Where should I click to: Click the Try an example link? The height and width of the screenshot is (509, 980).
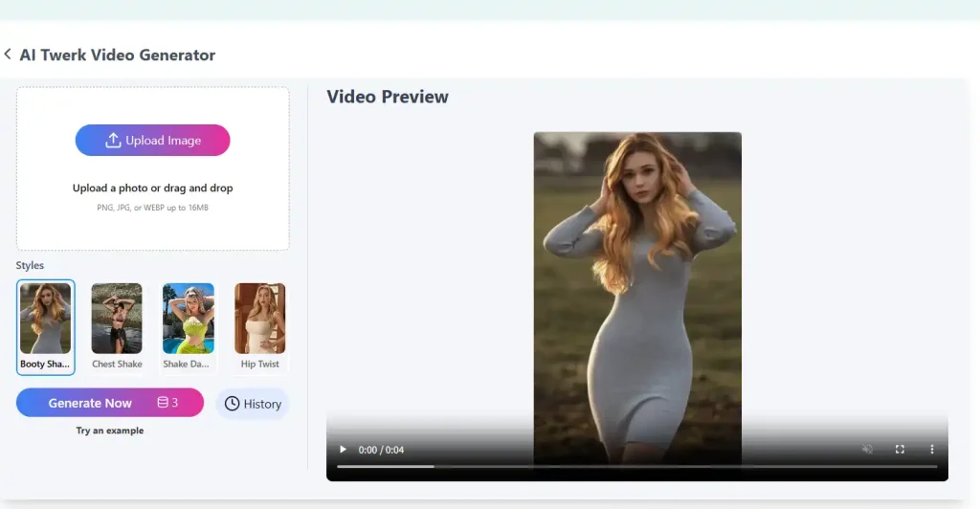pyautogui.click(x=110, y=431)
